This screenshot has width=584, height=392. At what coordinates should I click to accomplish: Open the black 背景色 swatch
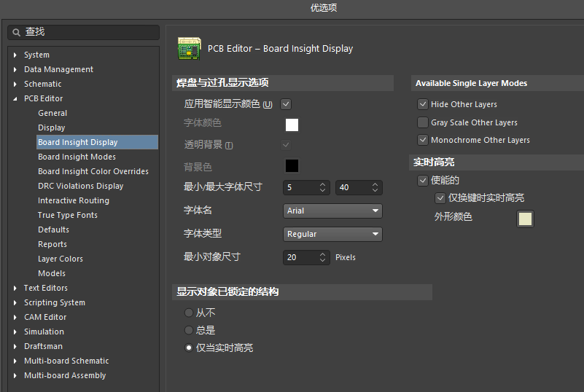coord(292,165)
